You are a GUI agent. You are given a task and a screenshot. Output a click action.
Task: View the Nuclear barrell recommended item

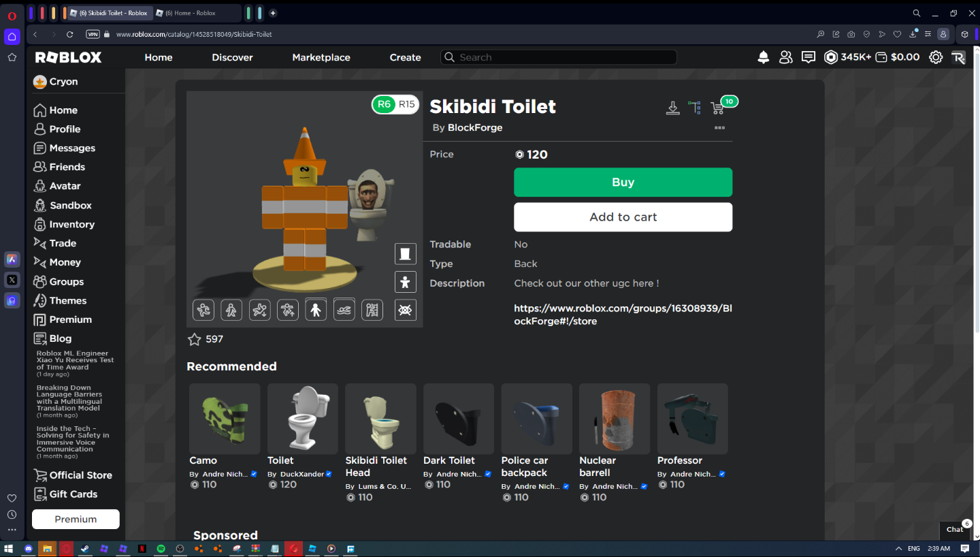[614, 419]
